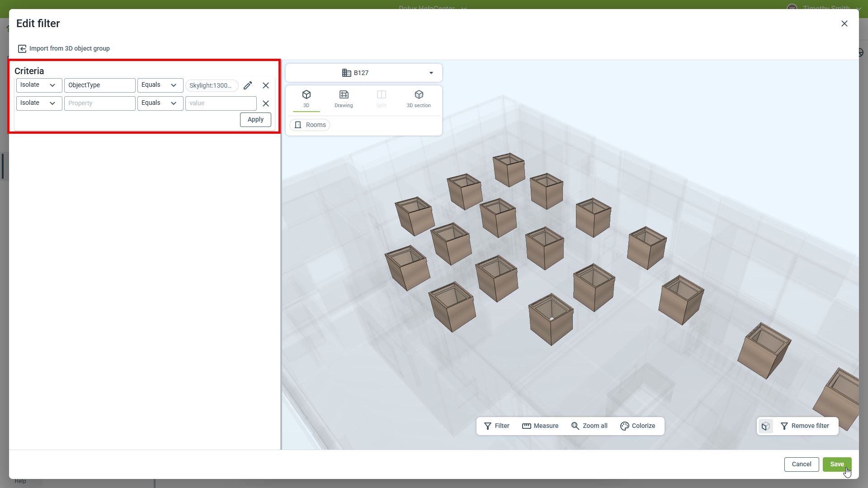The image size is (868, 488).
Task: Switch to 3D section view
Action: pyautogui.click(x=419, y=98)
